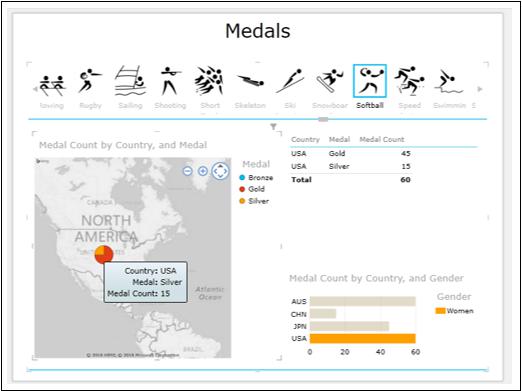Image resolution: width=522 pixels, height=391 pixels.
Task: Click the Total row label
Action: [x=301, y=180]
